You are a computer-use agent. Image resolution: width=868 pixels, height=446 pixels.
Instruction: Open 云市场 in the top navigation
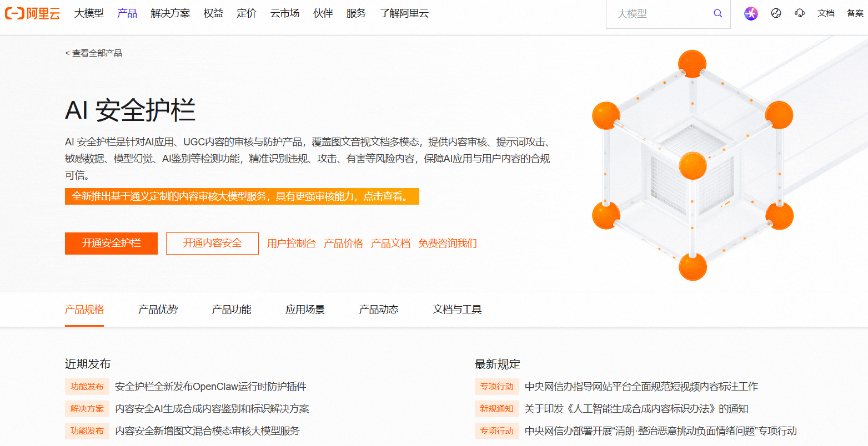point(285,13)
